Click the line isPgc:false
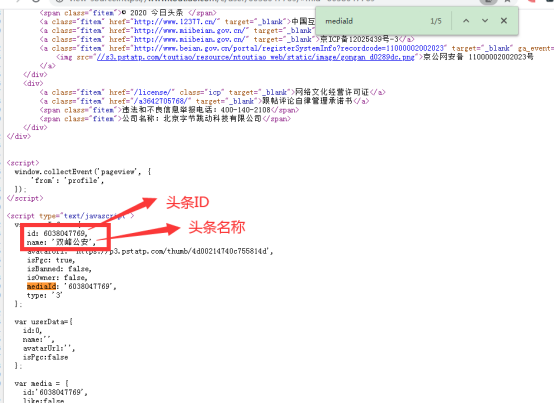This screenshot has height=404, width=554. [45, 357]
